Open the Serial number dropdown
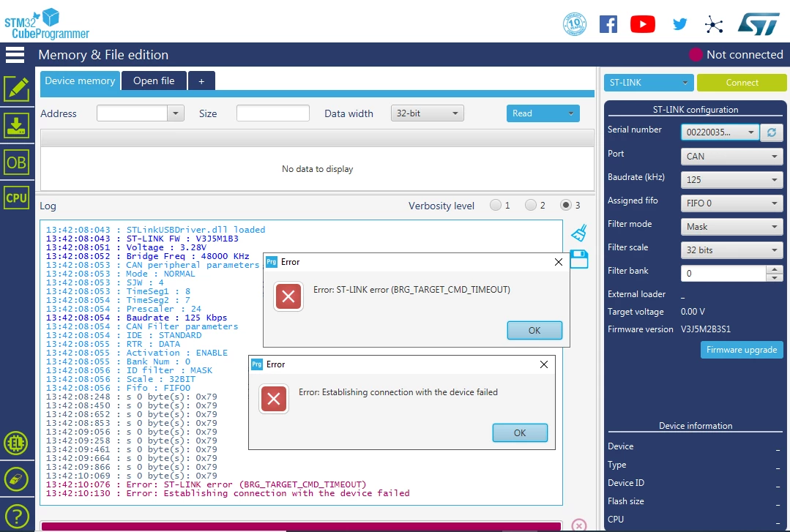This screenshot has width=790, height=532. coord(720,132)
